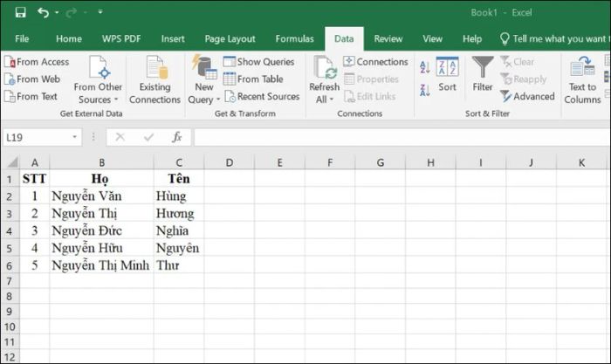611x364 pixels.
Task: Switch to the Review tab
Action: tap(388, 38)
